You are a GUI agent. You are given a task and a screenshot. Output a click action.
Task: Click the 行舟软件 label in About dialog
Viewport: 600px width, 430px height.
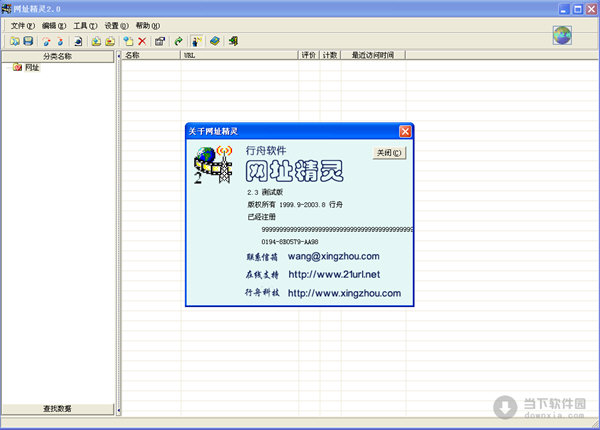coord(266,150)
